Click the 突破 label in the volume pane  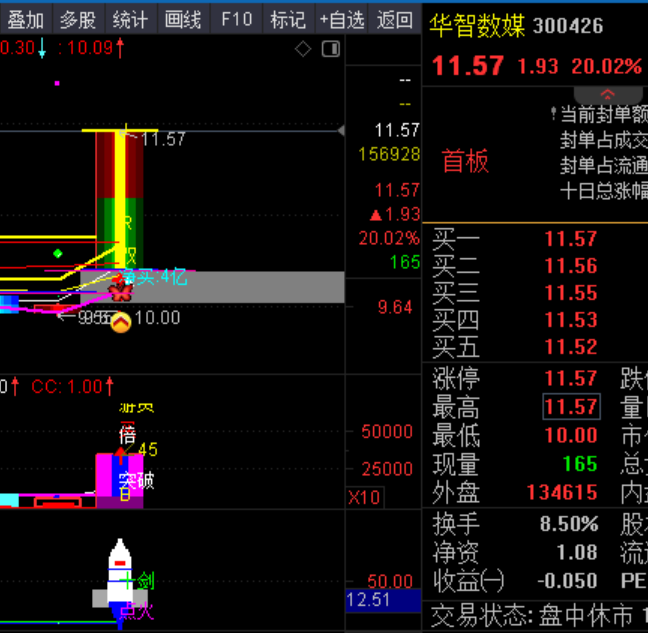pos(136,481)
